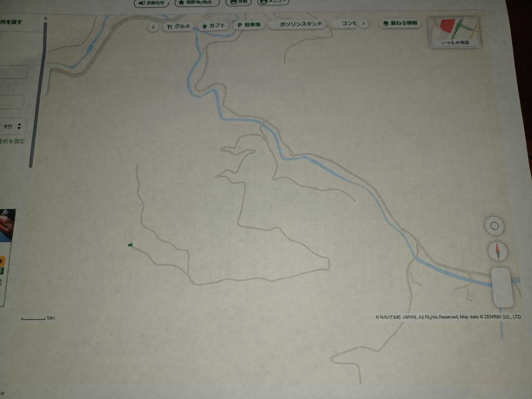Switch map style via いつもの地図 thumbnail
The image size is (532, 399).
click(x=454, y=33)
